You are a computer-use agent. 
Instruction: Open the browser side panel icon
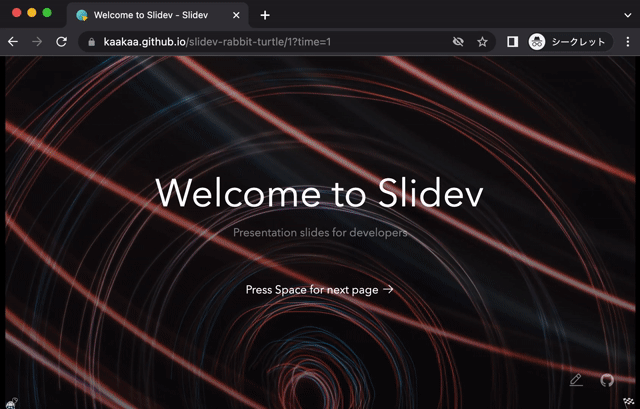click(512, 42)
